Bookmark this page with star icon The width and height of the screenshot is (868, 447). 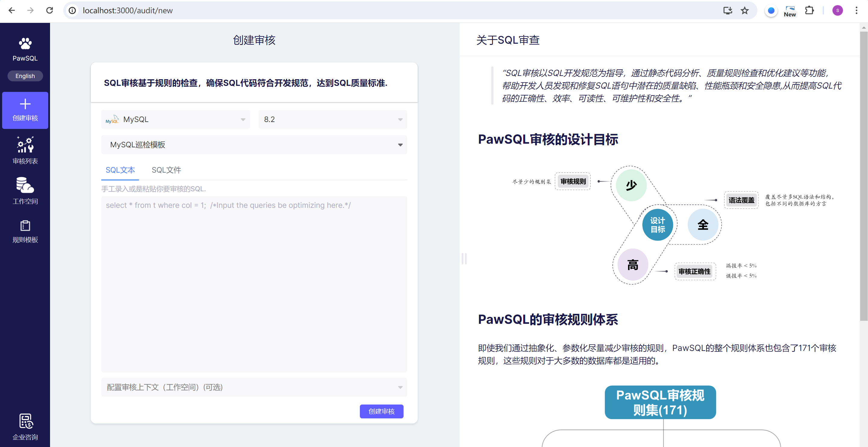(x=744, y=11)
